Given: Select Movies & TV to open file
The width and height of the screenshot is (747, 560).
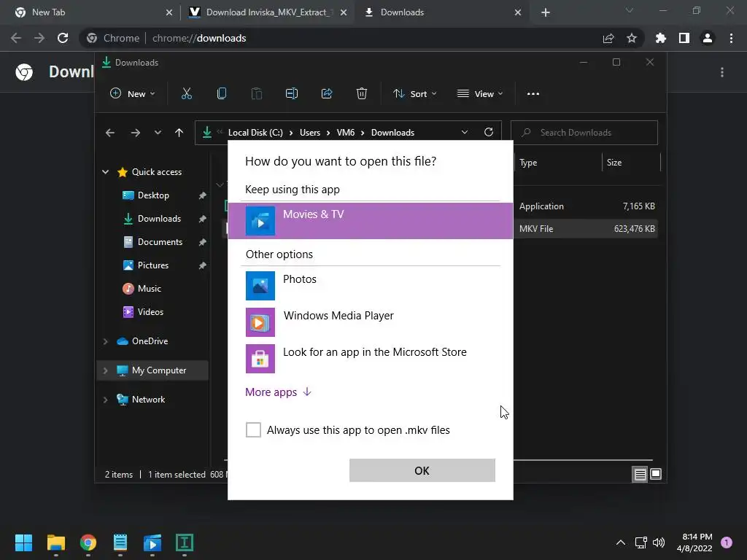Looking at the screenshot, I should pos(371,220).
